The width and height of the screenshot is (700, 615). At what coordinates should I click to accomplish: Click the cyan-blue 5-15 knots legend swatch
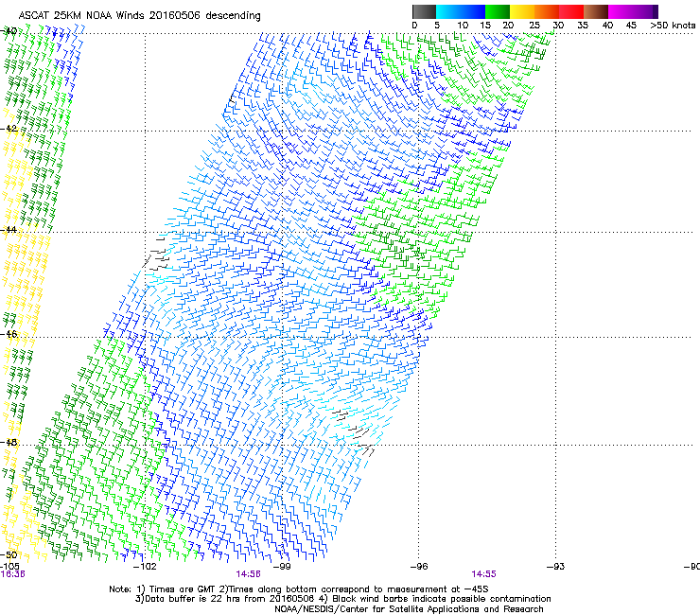pyautogui.click(x=461, y=11)
